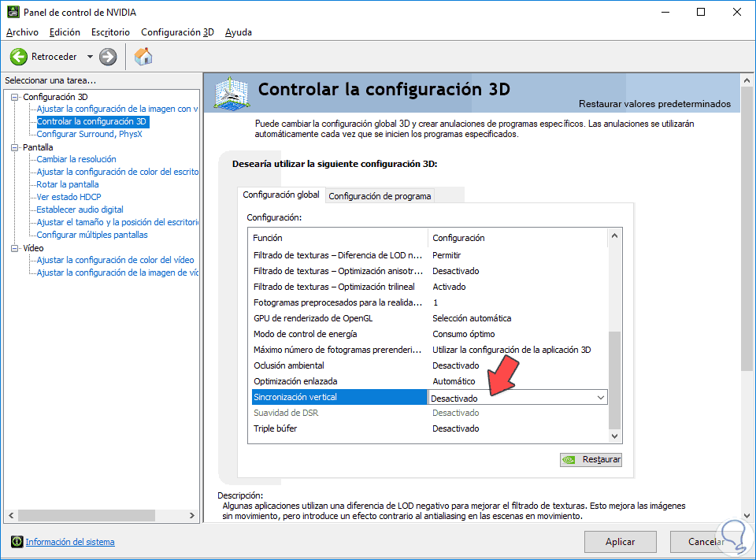Select the Sincronización vertical row
This screenshot has height=560, width=756.
coord(339,397)
